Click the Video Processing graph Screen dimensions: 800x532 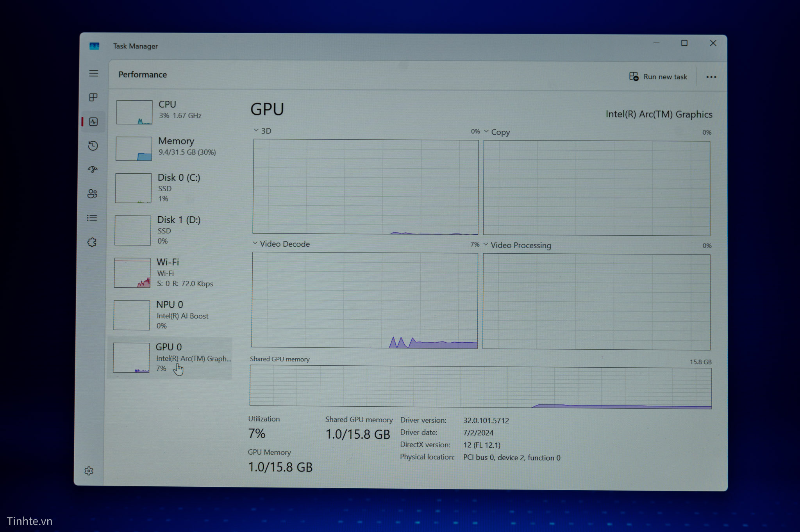click(x=596, y=302)
